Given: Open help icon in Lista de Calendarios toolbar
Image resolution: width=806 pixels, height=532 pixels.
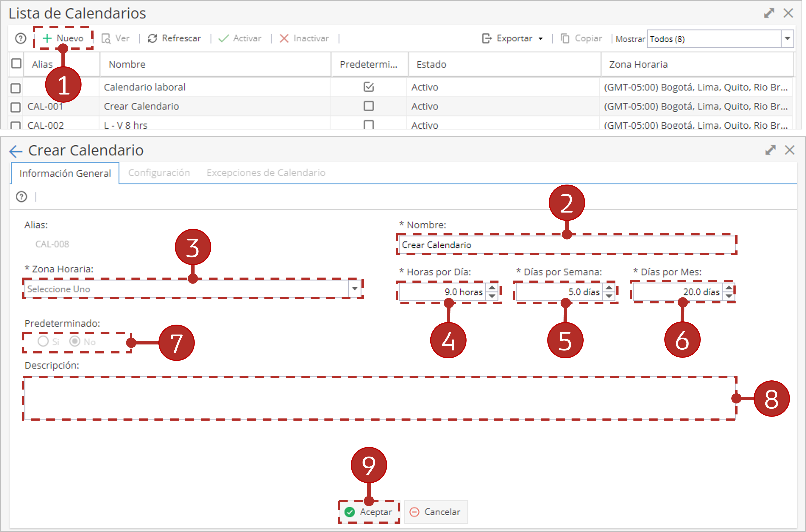Looking at the screenshot, I should click(21, 38).
